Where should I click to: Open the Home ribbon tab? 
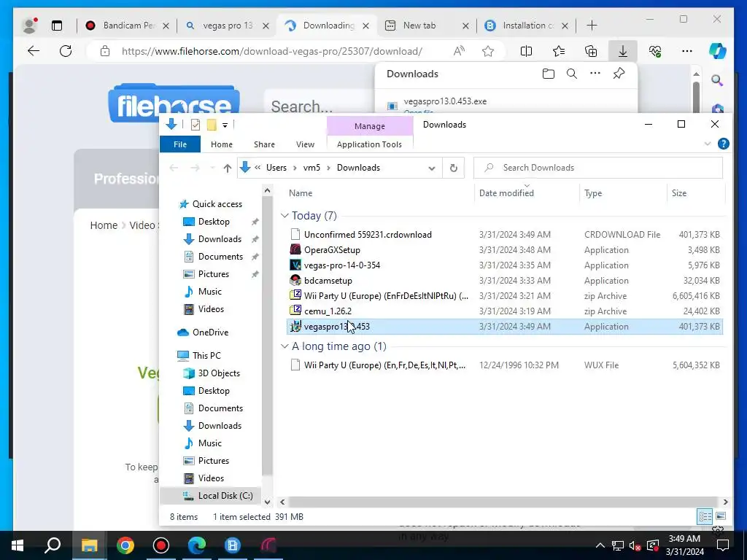point(222,144)
